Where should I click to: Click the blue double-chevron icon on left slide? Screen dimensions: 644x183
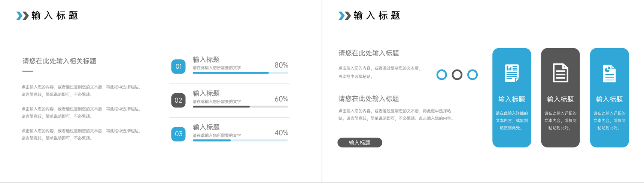point(22,16)
